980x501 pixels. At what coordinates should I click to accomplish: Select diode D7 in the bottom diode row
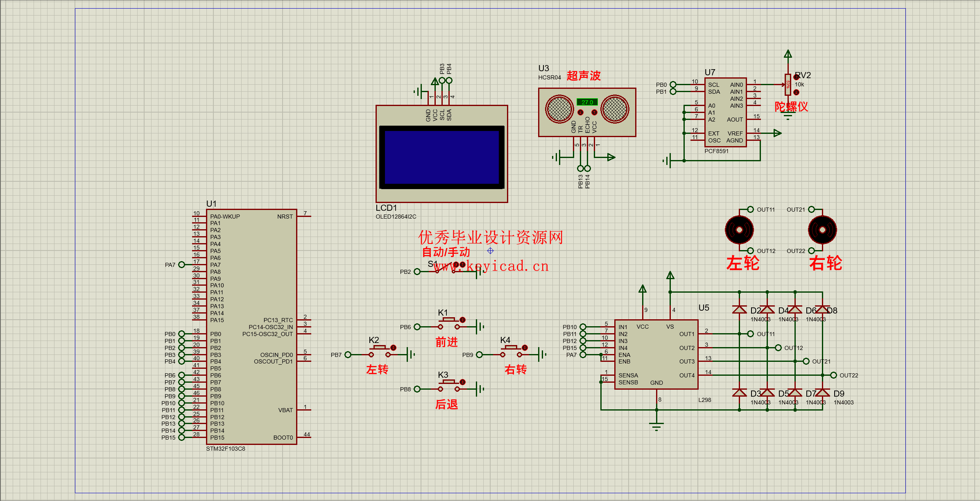(795, 393)
